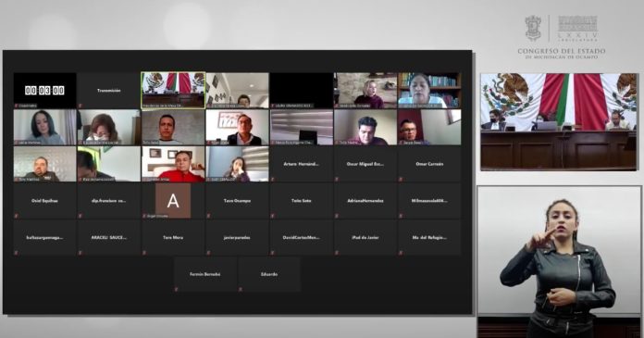This screenshot has height=338, width=644.
Task: Click the Eduardo participant name
Action: point(269,274)
